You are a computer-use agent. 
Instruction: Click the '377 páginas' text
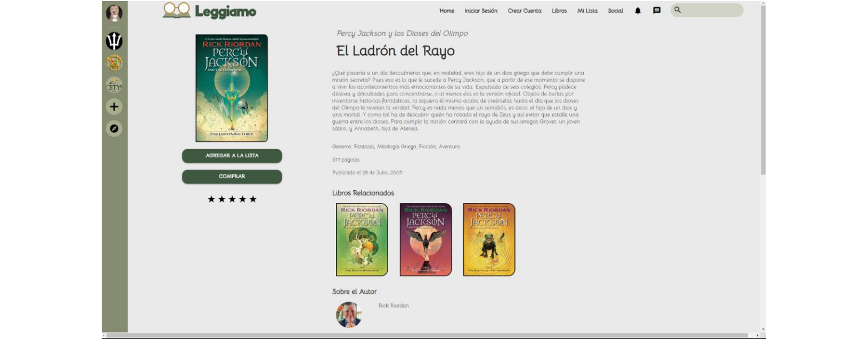[346, 160]
